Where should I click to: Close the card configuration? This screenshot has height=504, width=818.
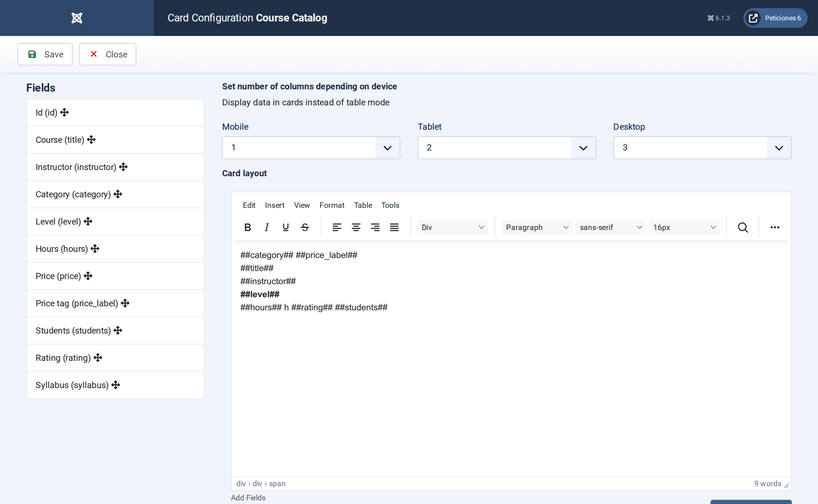108,54
